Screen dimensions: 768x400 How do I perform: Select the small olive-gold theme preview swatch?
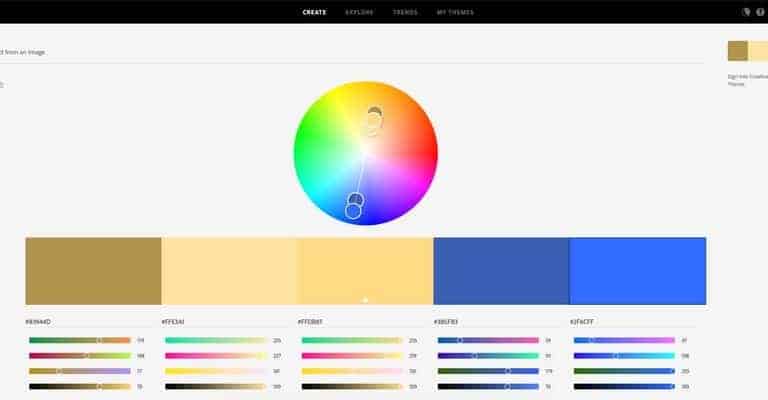pos(738,51)
